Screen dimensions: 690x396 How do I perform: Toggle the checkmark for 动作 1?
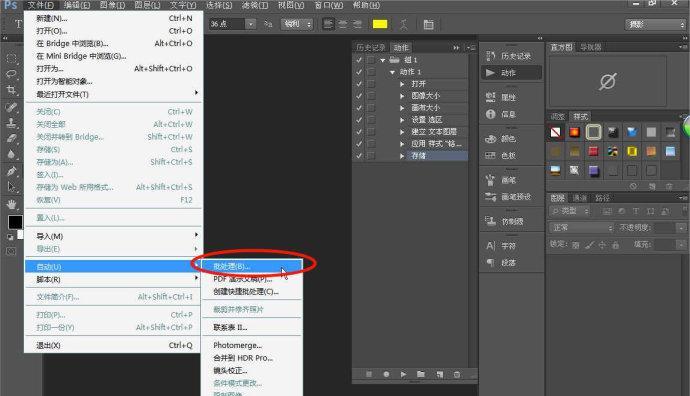pyautogui.click(x=359, y=72)
